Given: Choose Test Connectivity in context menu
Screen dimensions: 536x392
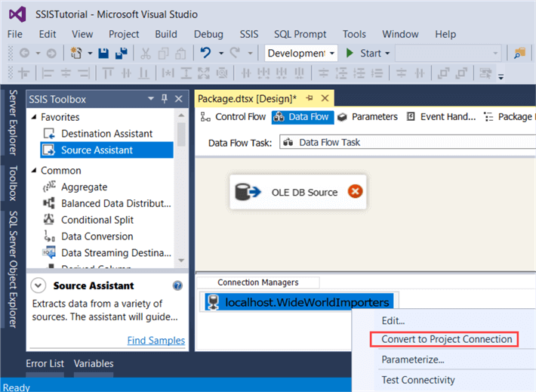Looking at the screenshot, I should click(x=418, y=380).
